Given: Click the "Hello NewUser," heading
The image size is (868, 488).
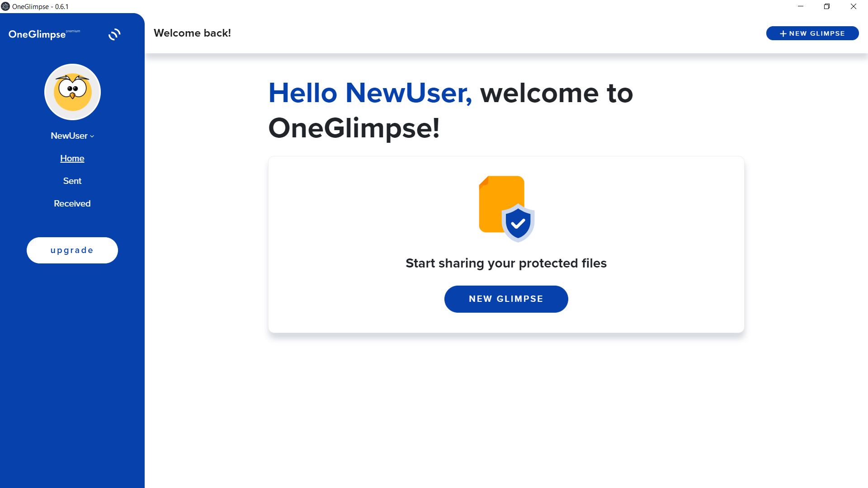Looking at the screenshot, I should point(370,93).
